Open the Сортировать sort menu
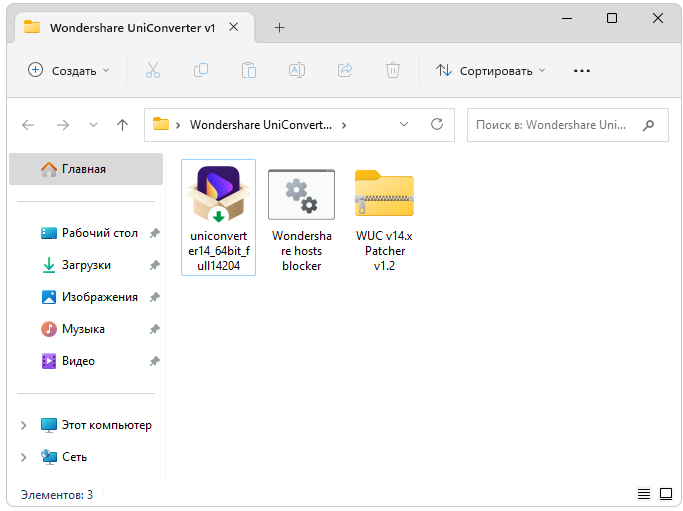The width and height of the screenshot is (683, 511). pyautogui.click(x=490, y=70)
